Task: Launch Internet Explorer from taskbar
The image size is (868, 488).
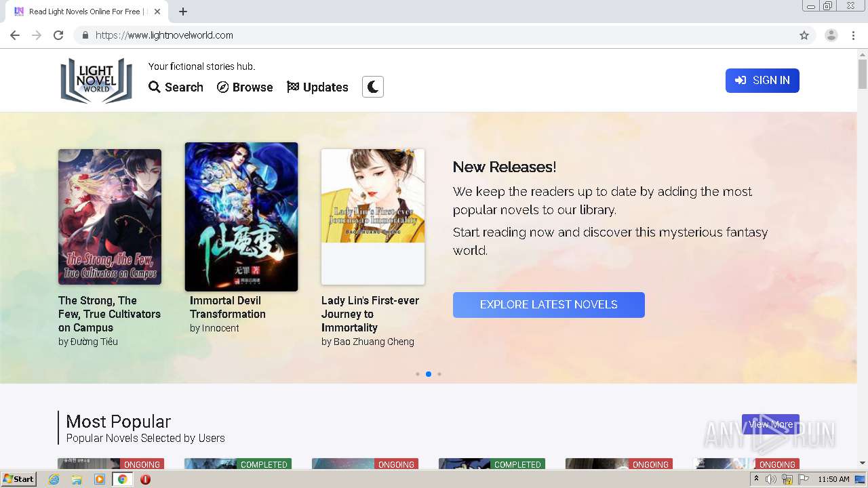Action: pyautogui.click(x=54, y=479)
